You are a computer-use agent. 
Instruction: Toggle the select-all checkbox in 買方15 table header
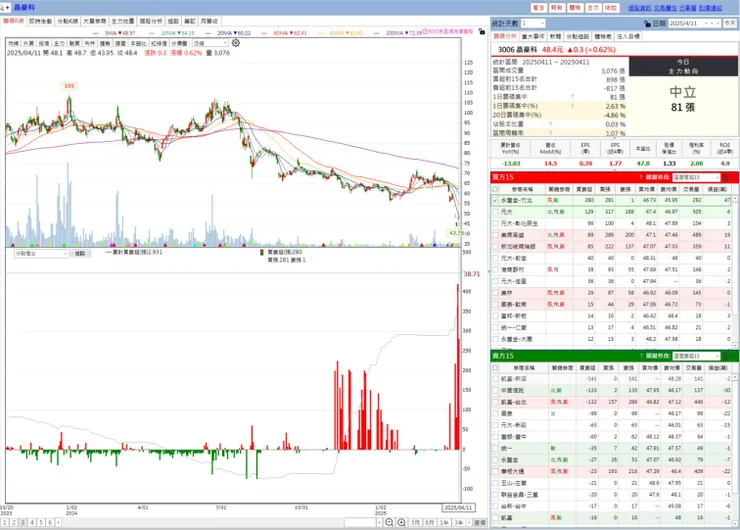495,189
